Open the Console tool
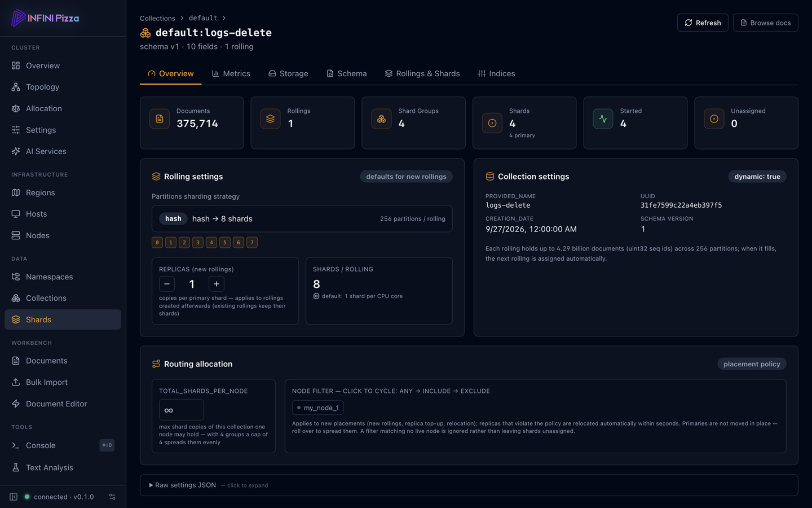 pyautogui.click(x=63, y=445)
